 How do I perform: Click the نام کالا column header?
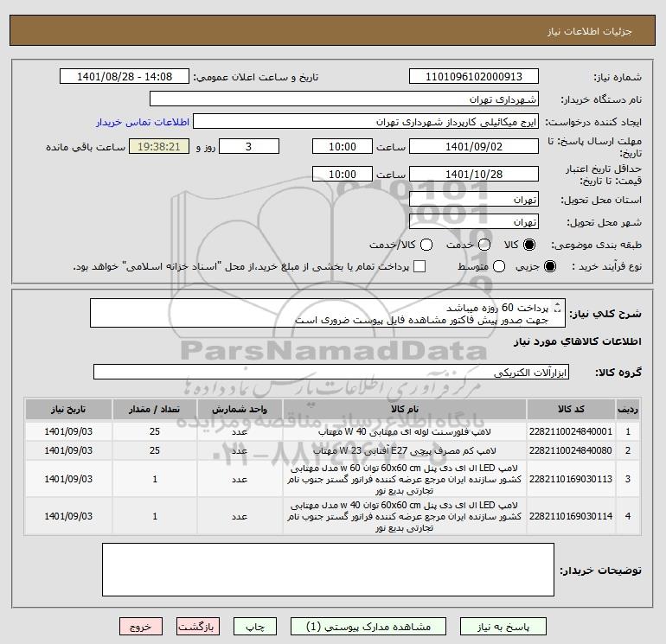point(405,409)
